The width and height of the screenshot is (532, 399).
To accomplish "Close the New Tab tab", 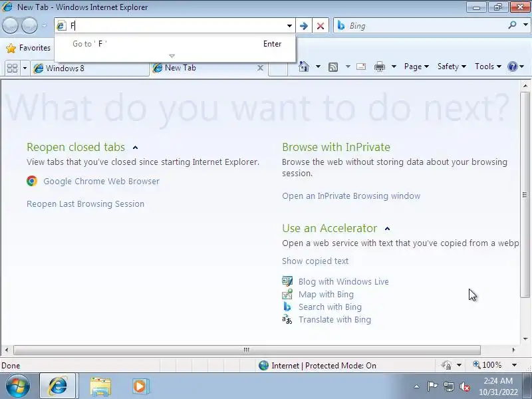I will (x=260, y=68).
